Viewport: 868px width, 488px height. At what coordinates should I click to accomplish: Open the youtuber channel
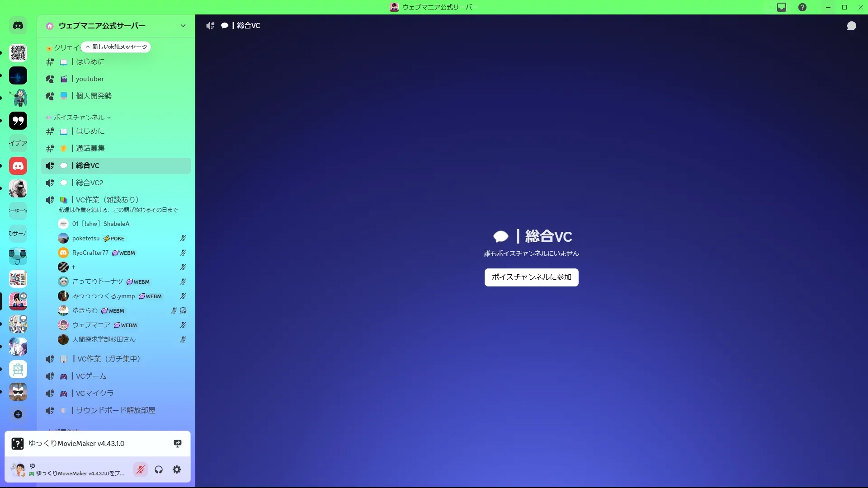[x=90, y=79]
